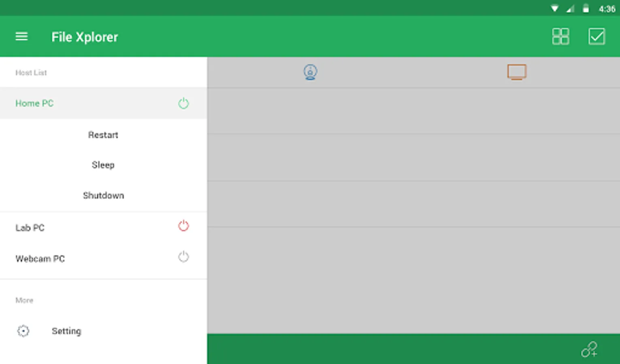Screen dimensions: 620x364
Task: Open the remote screen monitor tab
Action: [517, 72]
